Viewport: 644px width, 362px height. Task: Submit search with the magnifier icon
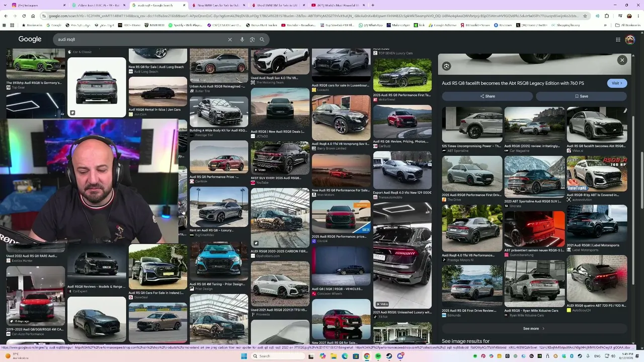262,39
